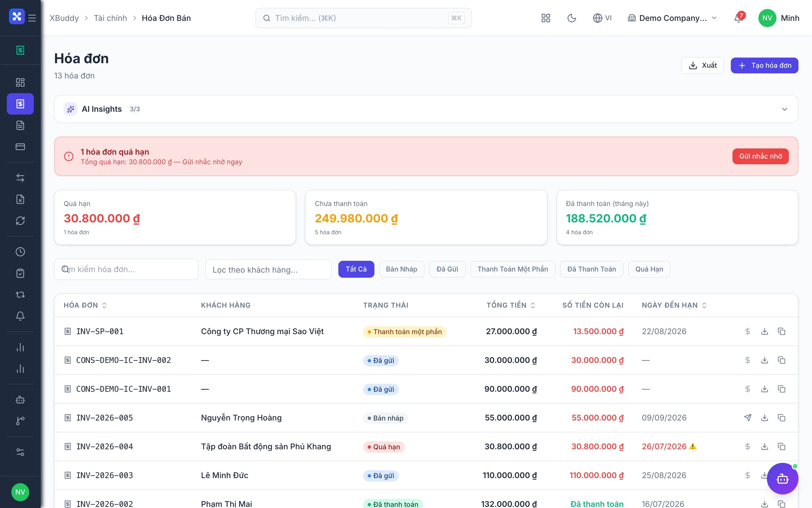Open the Minh user account menu
This screenshot has height=508, width=812.
coord(779,18)
